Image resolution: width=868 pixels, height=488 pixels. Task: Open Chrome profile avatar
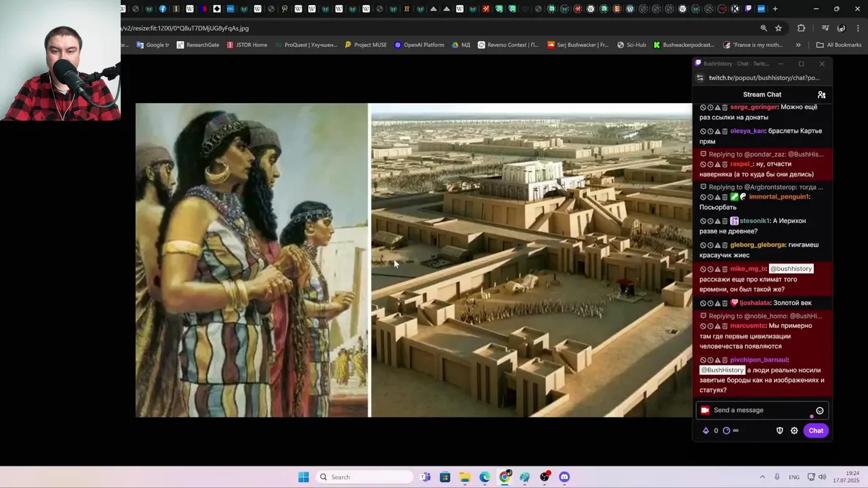(842, 28)
